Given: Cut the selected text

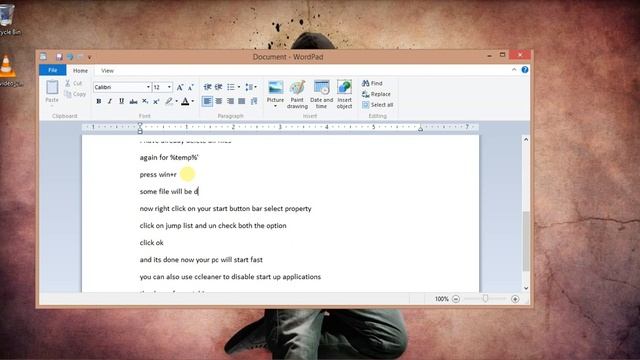Looking at the screenshot, I should coord(73,83).
